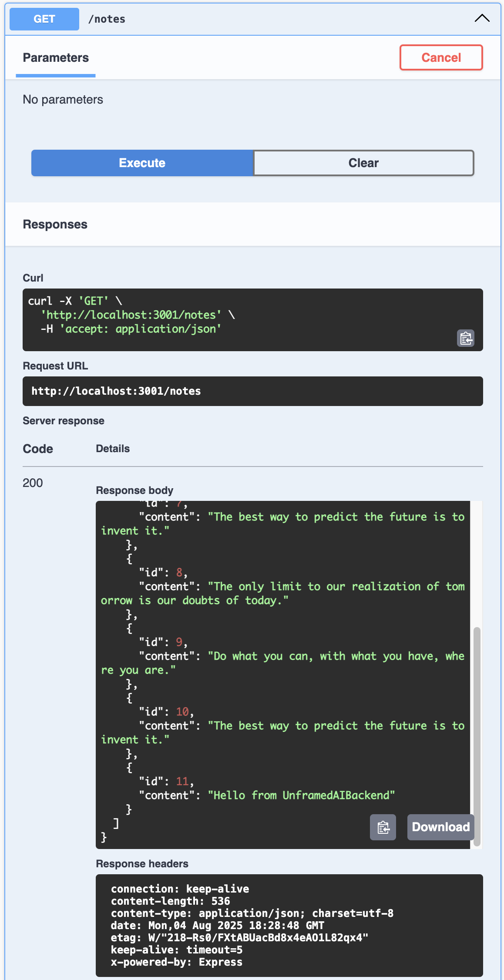Click the Responses section heading
504x980 pixels.
click(55, 225)
